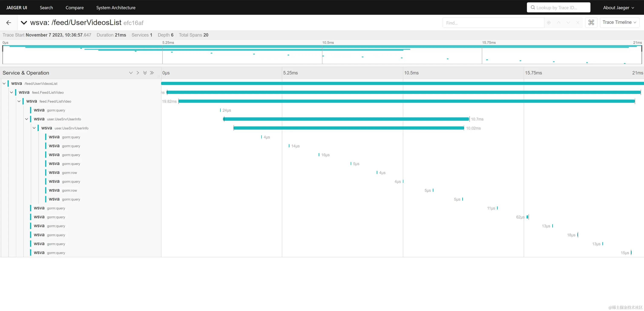Image resolution: width=644 pixels, height=311 pixels.
Task: Go to next search result arrow
Action: (568, 23)
